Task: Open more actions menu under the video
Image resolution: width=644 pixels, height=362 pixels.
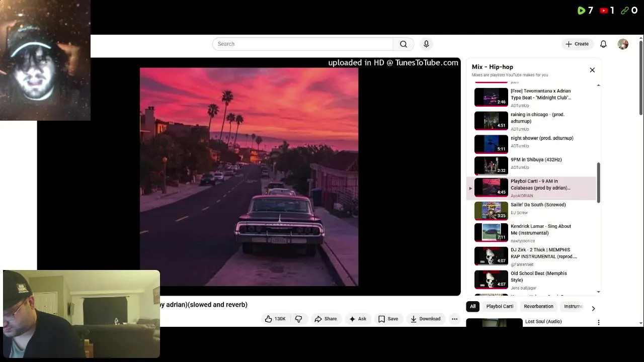Action: coord(454,319)
